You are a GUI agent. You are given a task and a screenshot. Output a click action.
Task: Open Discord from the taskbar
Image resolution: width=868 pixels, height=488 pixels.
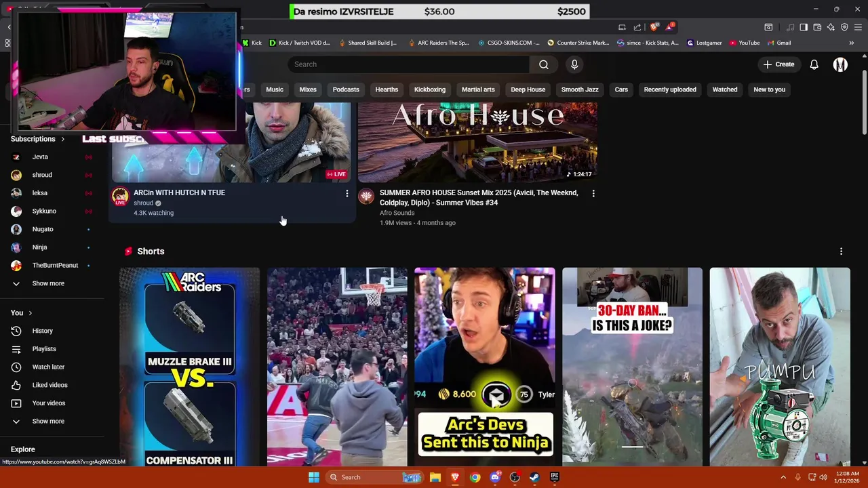point(495,477)
